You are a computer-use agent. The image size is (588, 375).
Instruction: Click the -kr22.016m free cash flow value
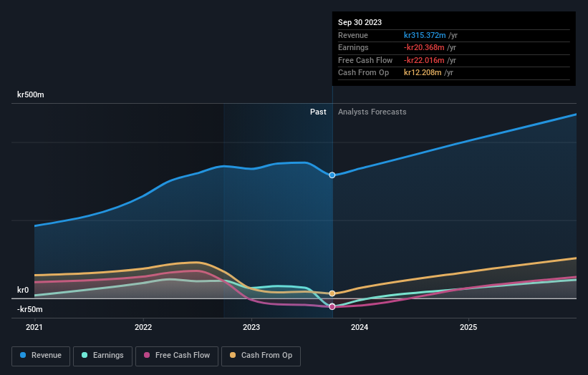click(x=424, y=60)
